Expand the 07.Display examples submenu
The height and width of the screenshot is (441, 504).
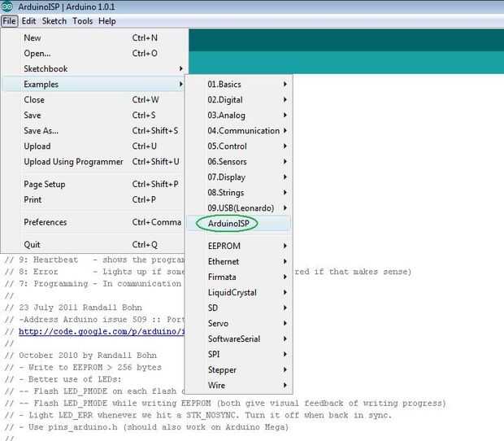pyautogui.click(x=239, y=177)
